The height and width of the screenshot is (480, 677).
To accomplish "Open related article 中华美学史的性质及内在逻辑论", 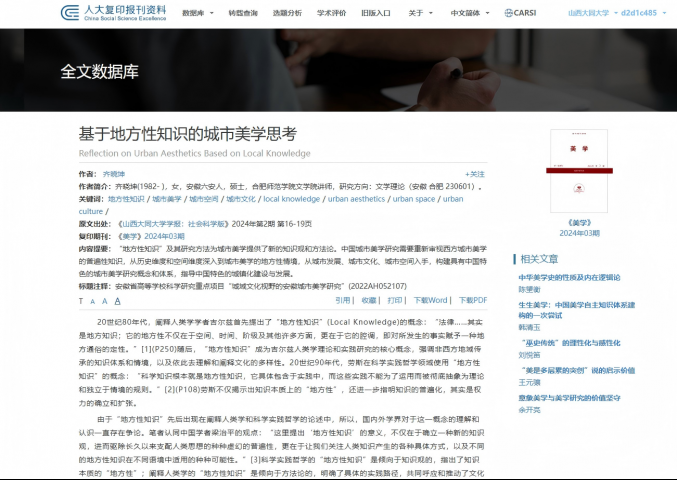I will (569, 276).
